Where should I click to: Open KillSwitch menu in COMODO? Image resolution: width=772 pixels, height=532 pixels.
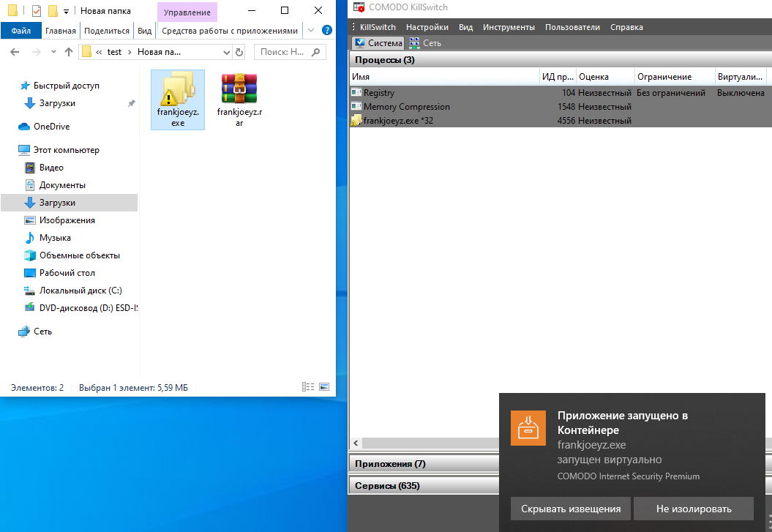tap(378, 27)
